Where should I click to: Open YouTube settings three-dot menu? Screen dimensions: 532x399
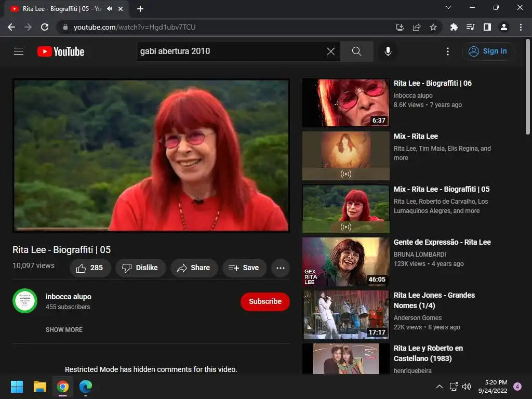point(448,51)
